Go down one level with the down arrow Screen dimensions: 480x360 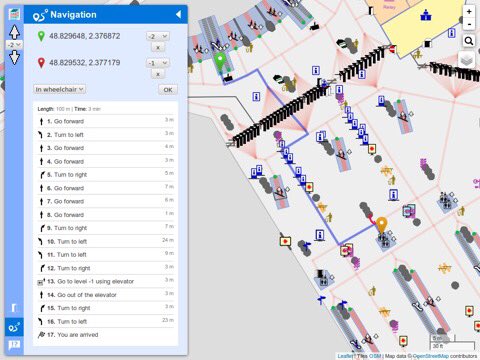tap(14, 57)
